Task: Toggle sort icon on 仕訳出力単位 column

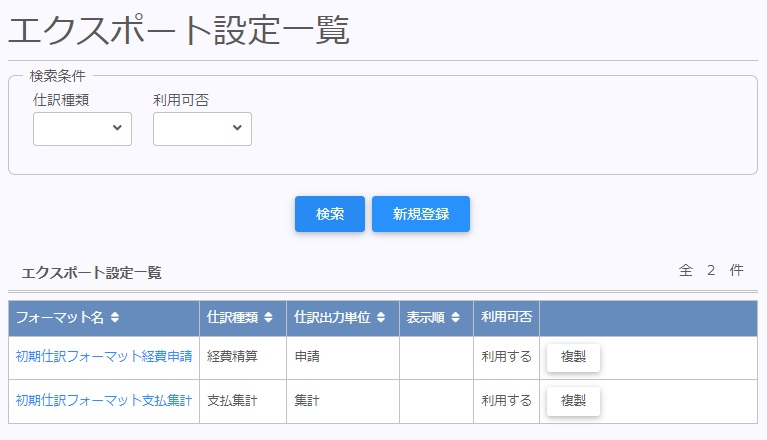Action: click(x=380, y=318)
